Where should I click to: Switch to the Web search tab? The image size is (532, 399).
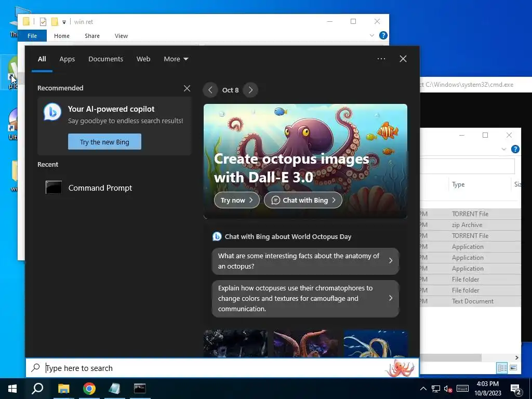[143, 59]
